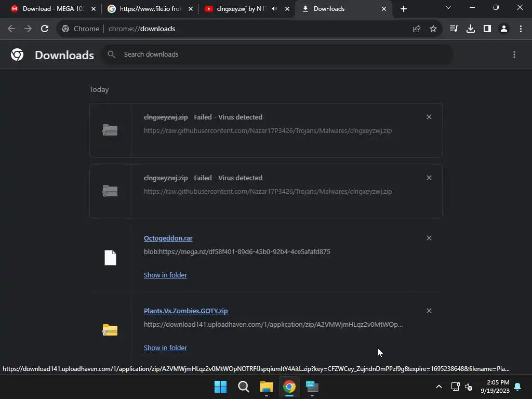The image size is (532, 399).
Task: Focus the Search downloads field
Action: click(x=277, y=54)
